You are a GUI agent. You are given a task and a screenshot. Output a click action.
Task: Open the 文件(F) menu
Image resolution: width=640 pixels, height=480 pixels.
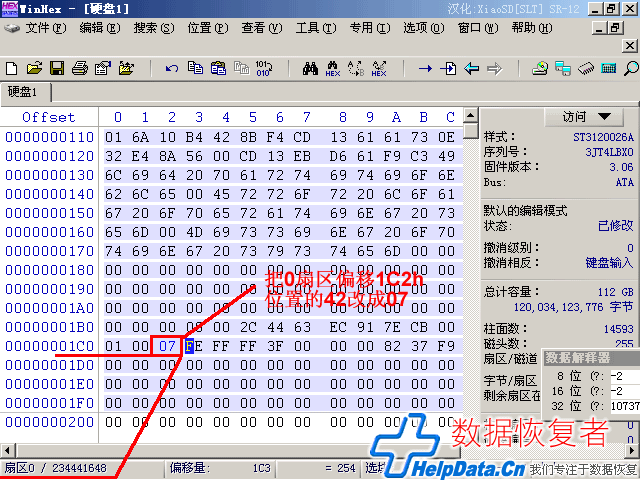click(x=45, y=28)
